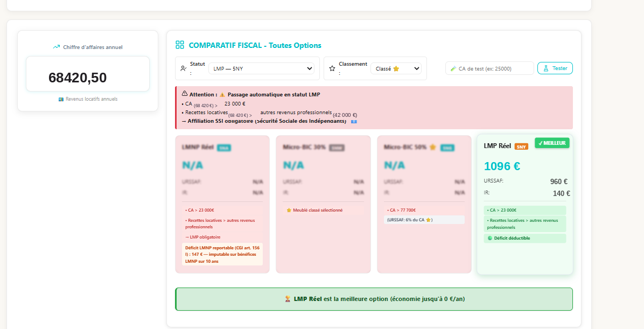Focus the CA de test input field
644x329 pixels.
coord(489,68)
